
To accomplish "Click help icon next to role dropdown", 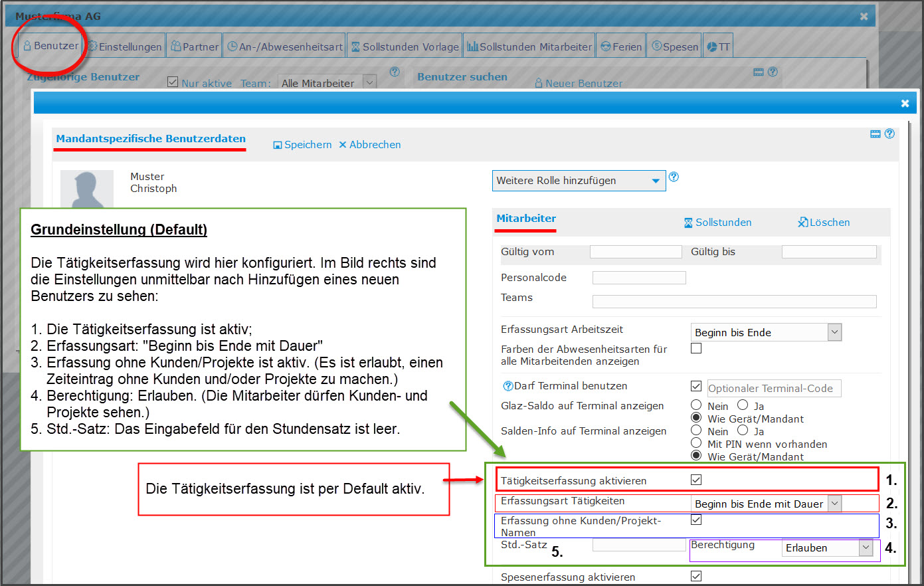I will (x=674, y=177).
